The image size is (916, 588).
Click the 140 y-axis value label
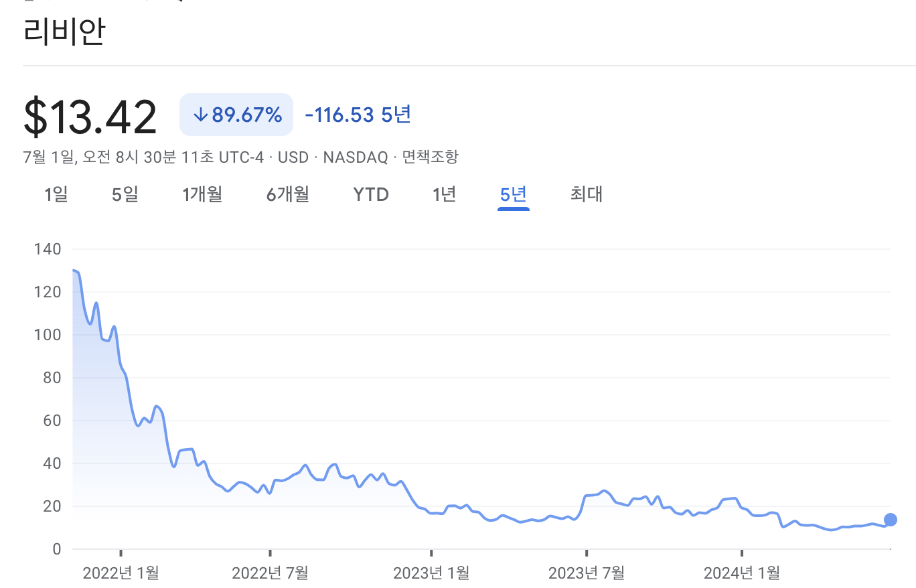coord(47,249)
